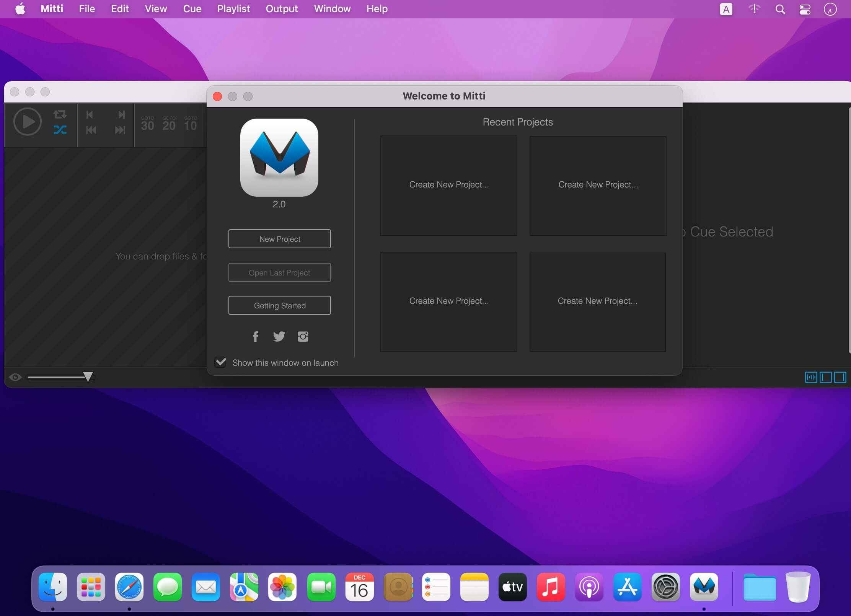The height and width of the screenshot is (616, 851).
Task: Open Mitti's Facebook page via its icon
Action: pyautogui.click(x=255, y=336)
